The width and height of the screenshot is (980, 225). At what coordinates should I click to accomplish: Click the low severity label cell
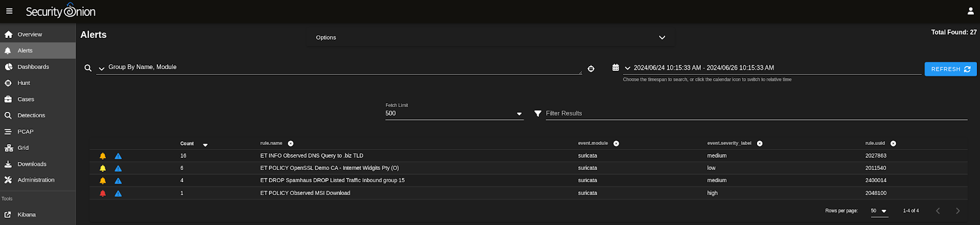[x=711, y=168]
